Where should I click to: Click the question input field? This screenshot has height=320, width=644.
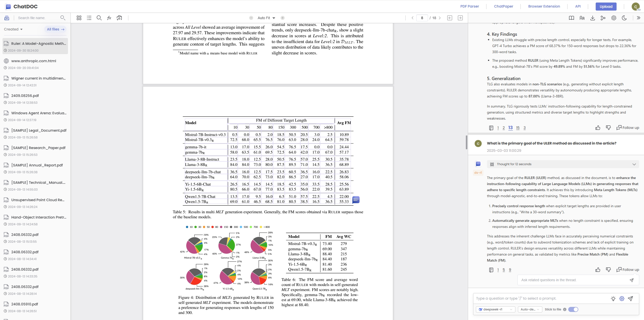tap(541, 298)
